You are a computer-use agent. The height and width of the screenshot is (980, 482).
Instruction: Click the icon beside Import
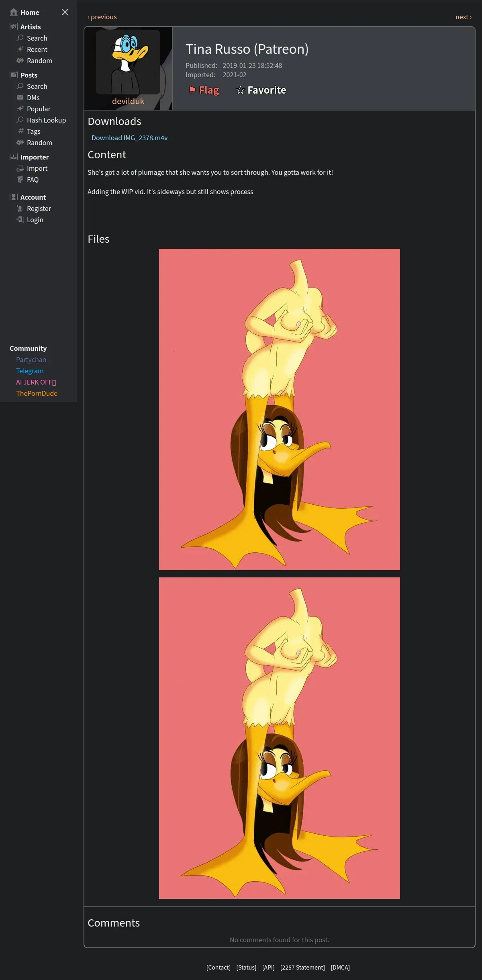tap(20, 168)
